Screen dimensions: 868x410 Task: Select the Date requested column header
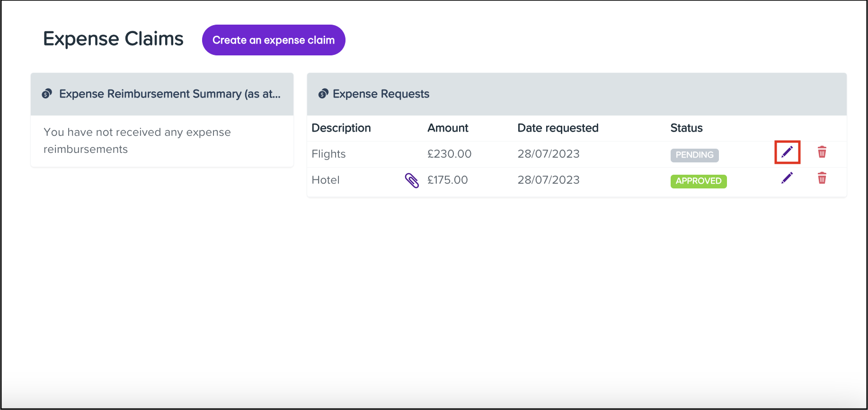coord(558,128)
